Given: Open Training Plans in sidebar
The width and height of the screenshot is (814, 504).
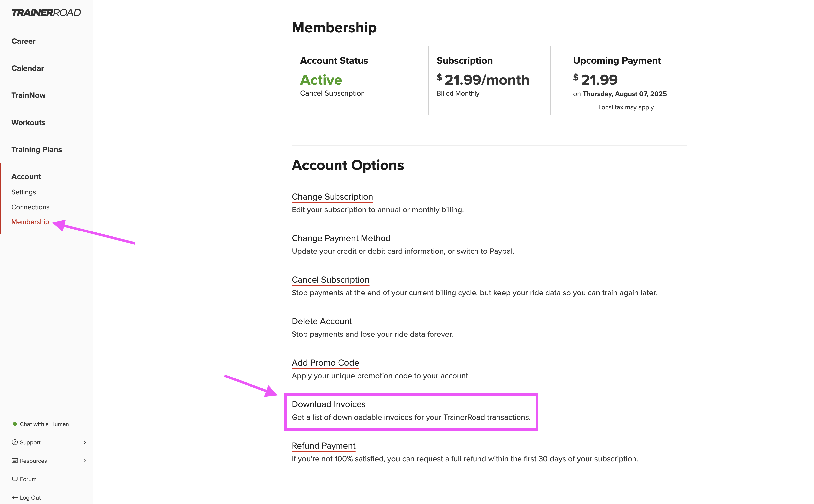Looking at the screenshot, I should [37, 149].
